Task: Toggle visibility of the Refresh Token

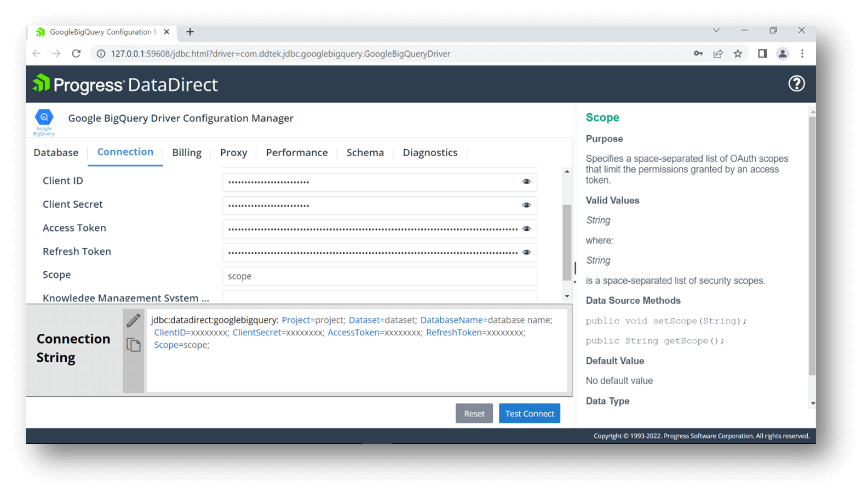Action: click(526, 253)
